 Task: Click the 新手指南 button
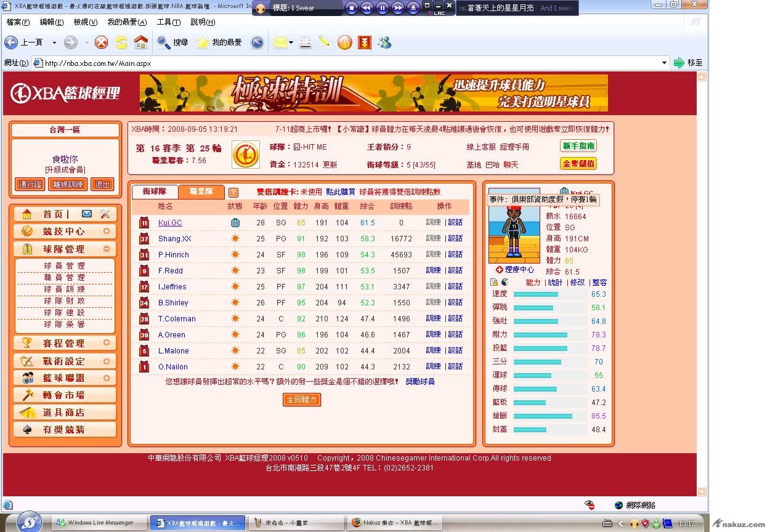(x=578, y=146)
